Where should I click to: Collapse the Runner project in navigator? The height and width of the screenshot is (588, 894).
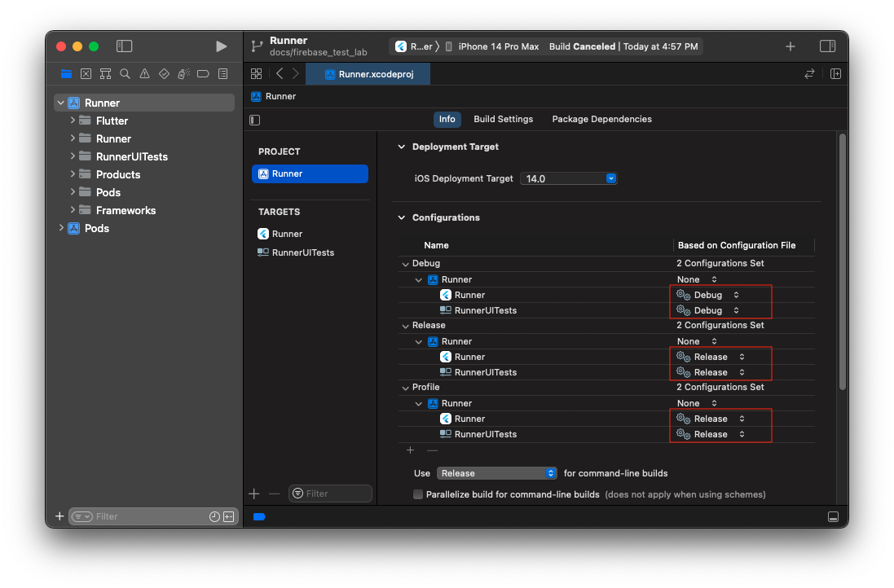(x=61, y=103)
